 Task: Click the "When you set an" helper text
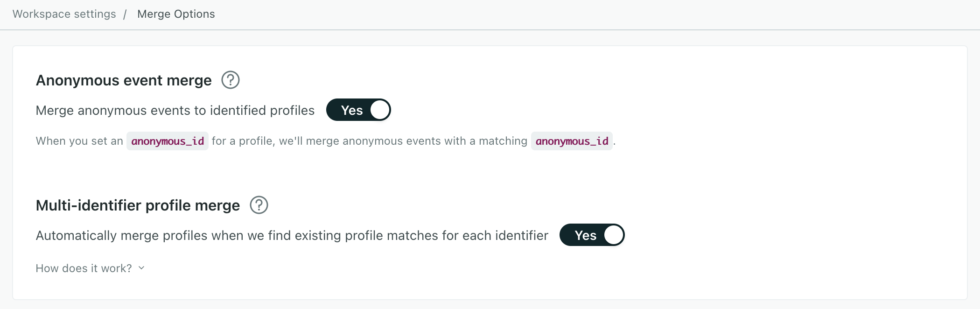[79, 141]
